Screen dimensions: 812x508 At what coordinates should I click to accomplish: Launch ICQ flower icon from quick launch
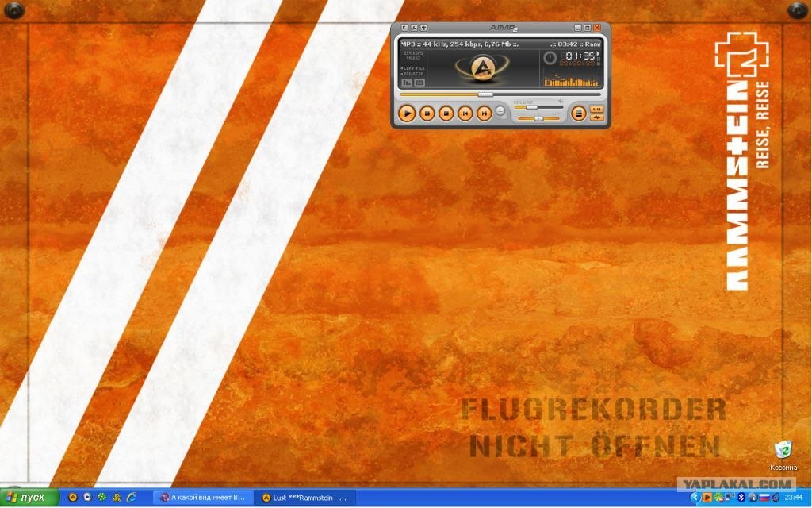pyautogui.click(x=102, y=498)
